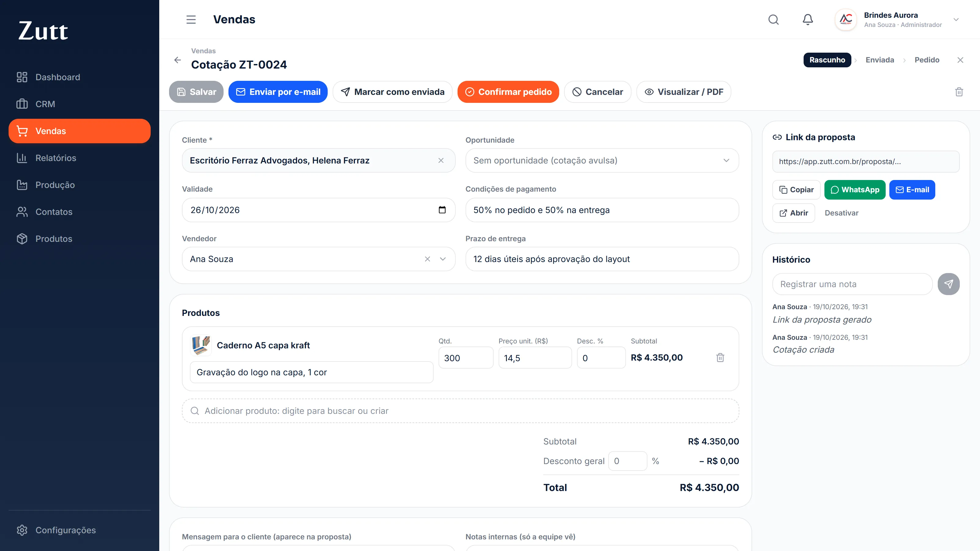Image resolution: width=980 pixels, height=551 pixels.
Task: Open Contatos page
Action: point(80,212)
